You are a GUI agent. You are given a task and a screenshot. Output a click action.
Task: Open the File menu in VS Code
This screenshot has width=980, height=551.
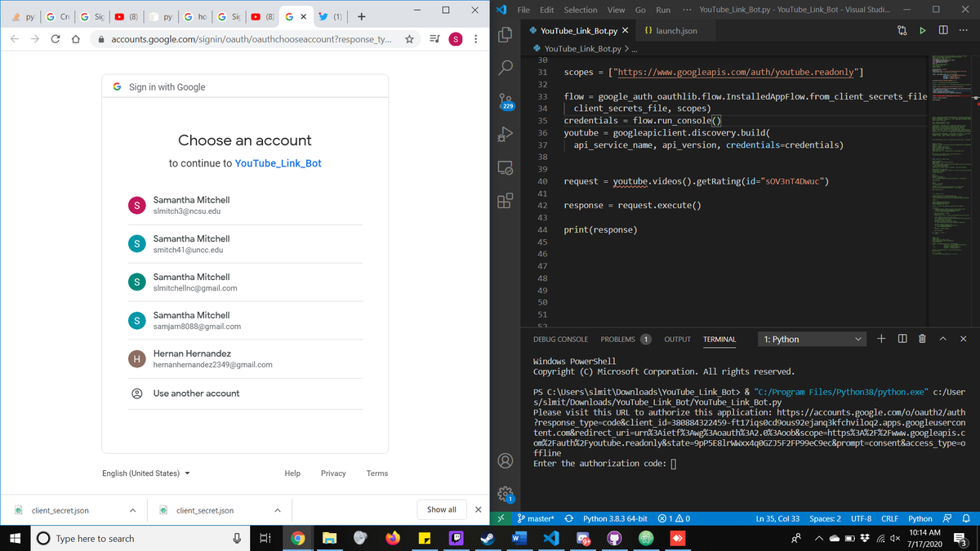pos(525,10)
